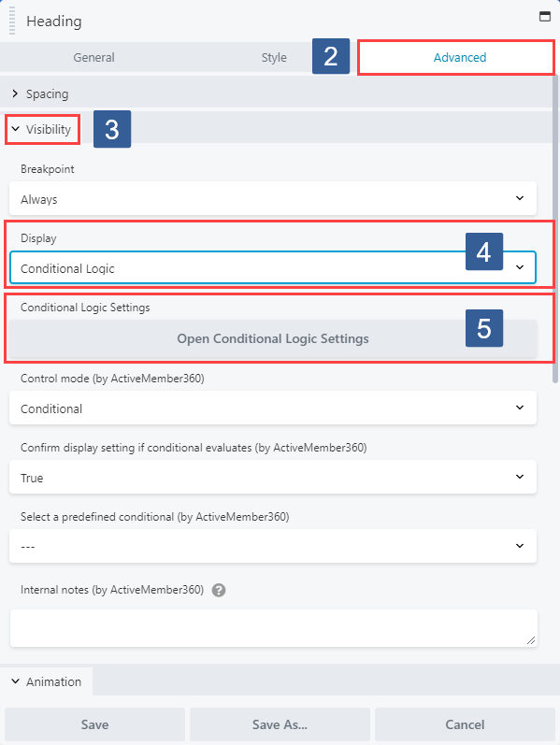Click the Breakpoint label

[47, 169]
